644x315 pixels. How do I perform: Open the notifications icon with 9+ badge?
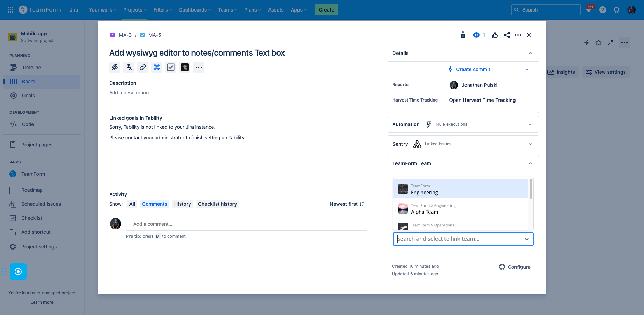coord(589,10)
